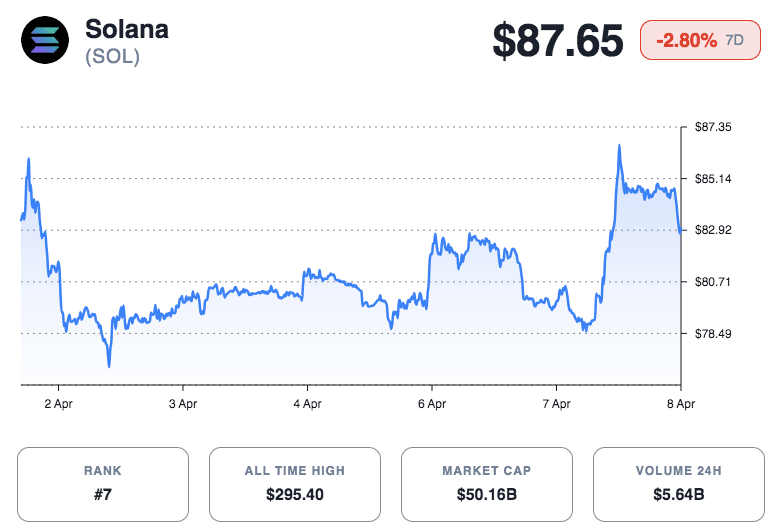Click the (SOL) ticker symbol
The width and height of the screenshot is (782, 526).
tap(113, 57)
